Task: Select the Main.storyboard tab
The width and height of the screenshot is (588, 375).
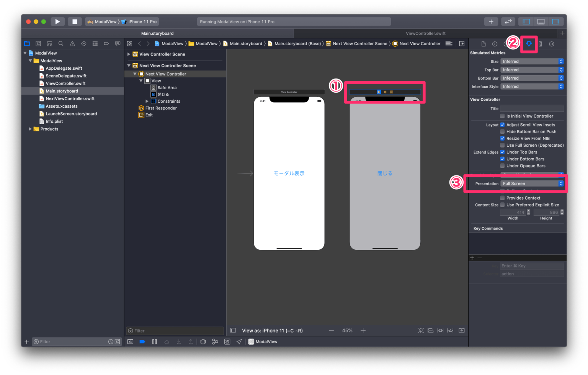Action: pyautogui.click(x=157, y=33)
